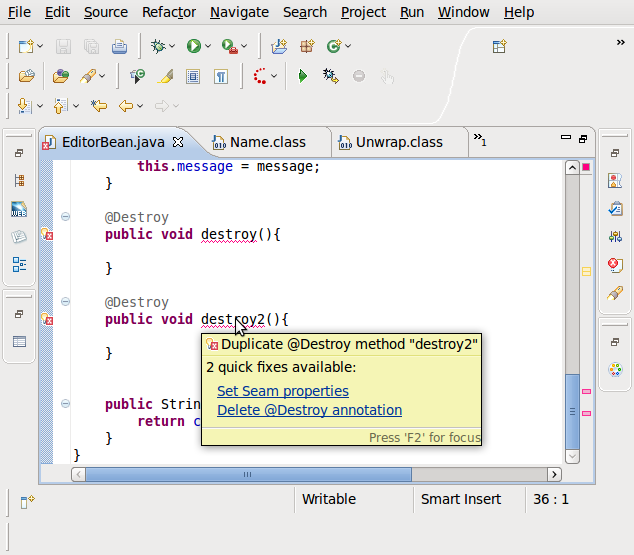The height and width of the screenshot is (555, 634).
Task: Toggle Show Whitespace Characters pilcrow icon
Action: [x=221, y=76]
